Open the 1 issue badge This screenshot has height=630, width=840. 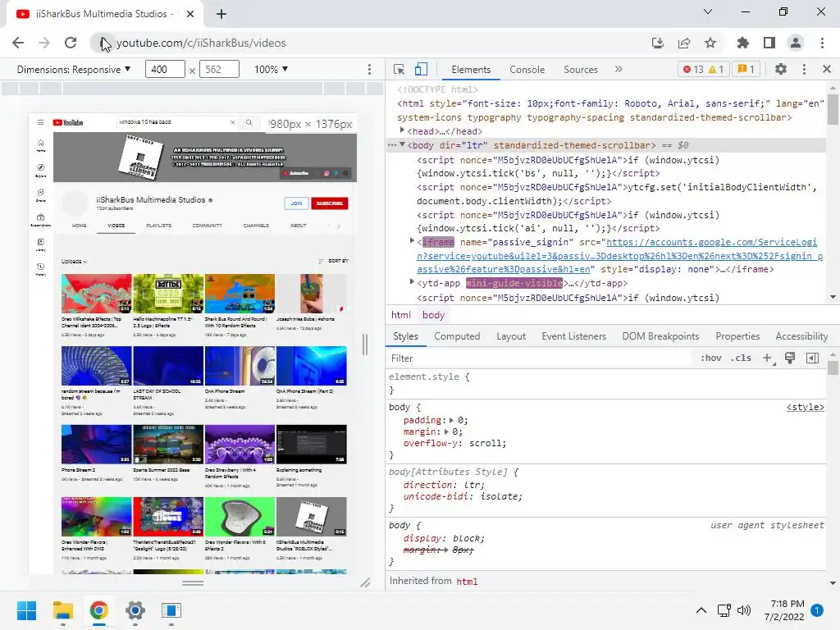coord(746,69)
